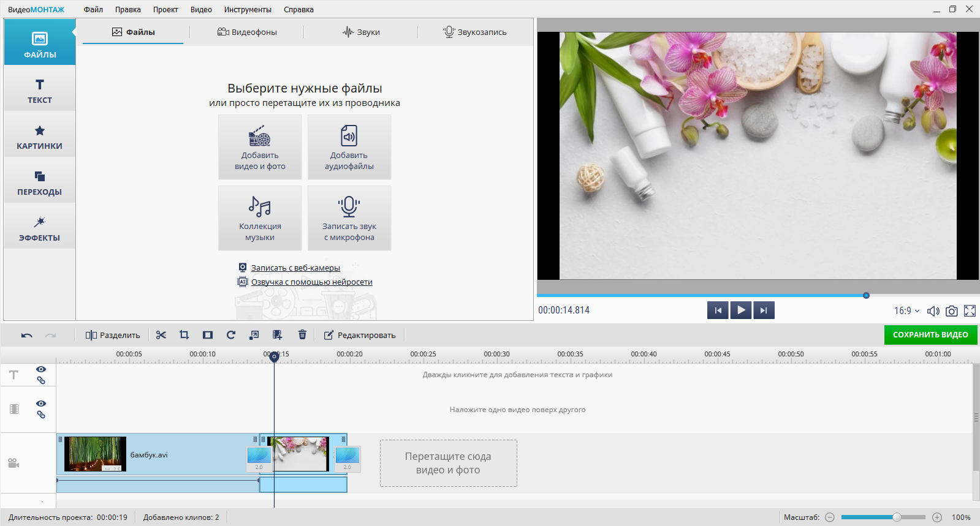Toggle visibility of the text track
980x526 pixels.
point(41,369)
